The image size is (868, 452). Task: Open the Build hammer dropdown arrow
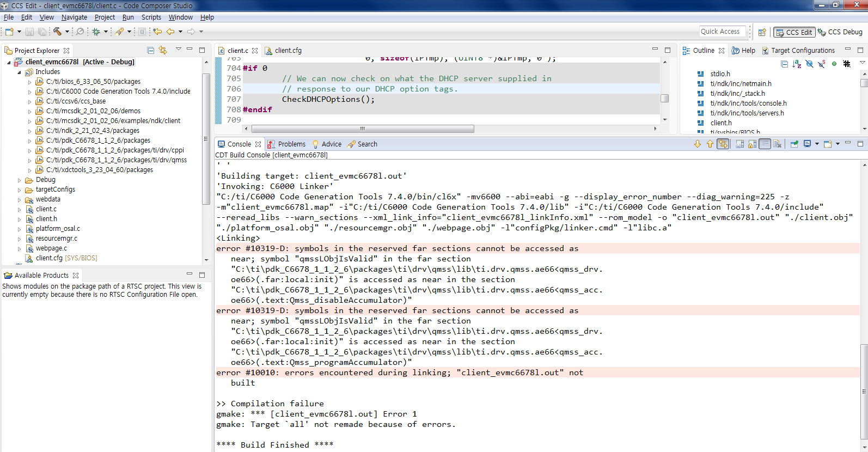67,32
